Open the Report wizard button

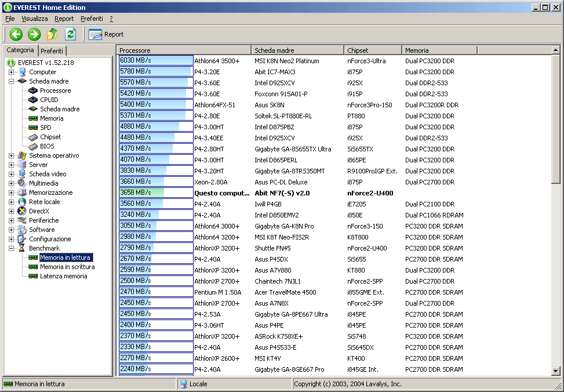(x=106, y=35)
